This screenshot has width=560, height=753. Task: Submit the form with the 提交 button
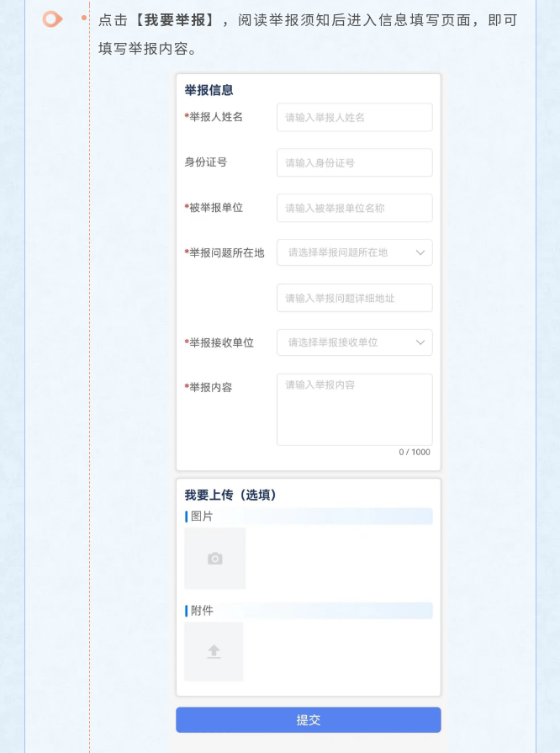click(308, 720)
